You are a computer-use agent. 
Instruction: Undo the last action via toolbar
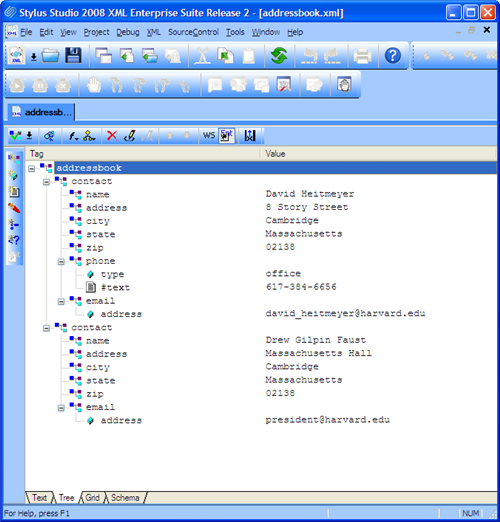[309, 56]
